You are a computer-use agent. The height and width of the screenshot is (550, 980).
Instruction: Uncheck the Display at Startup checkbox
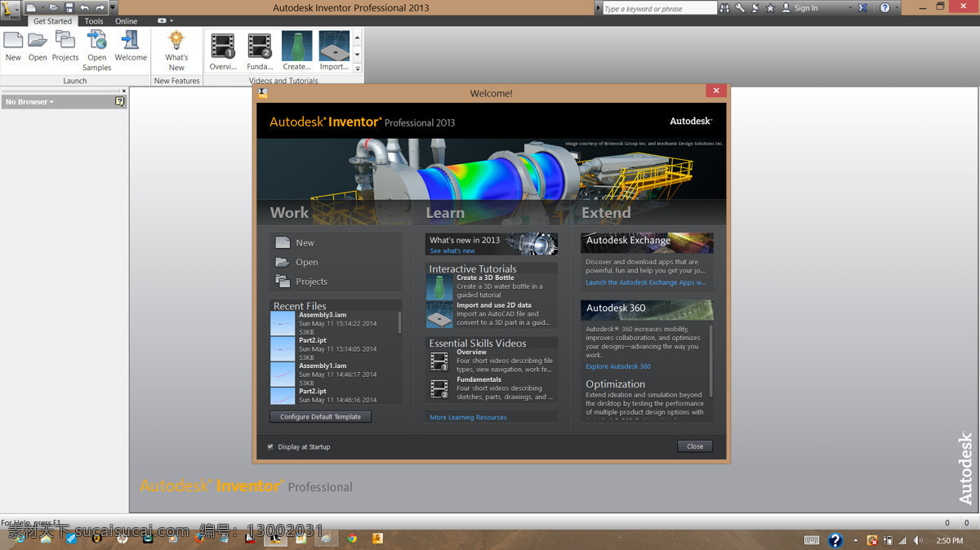270,446
